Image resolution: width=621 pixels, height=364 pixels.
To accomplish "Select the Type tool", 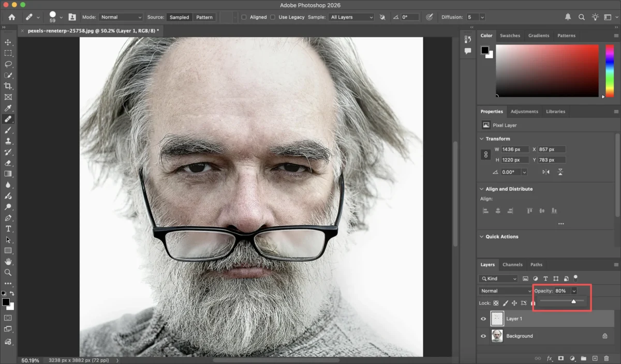I will tap(8, 229).
